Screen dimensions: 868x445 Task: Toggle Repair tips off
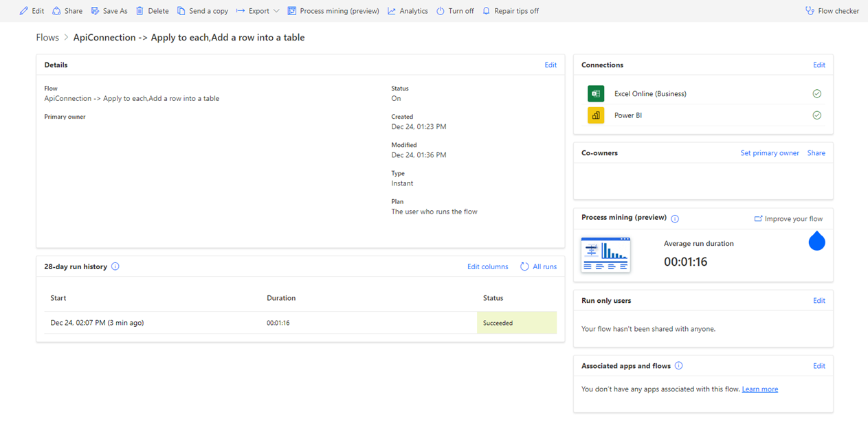(510, 11)
